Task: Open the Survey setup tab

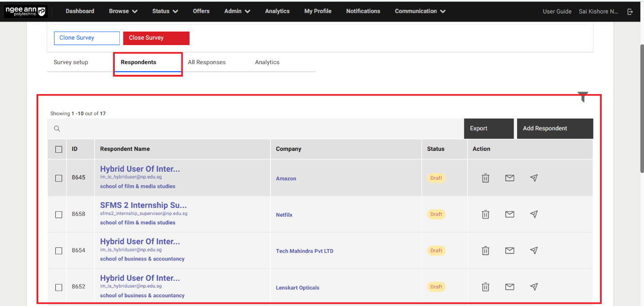Action: coord(71,62)
